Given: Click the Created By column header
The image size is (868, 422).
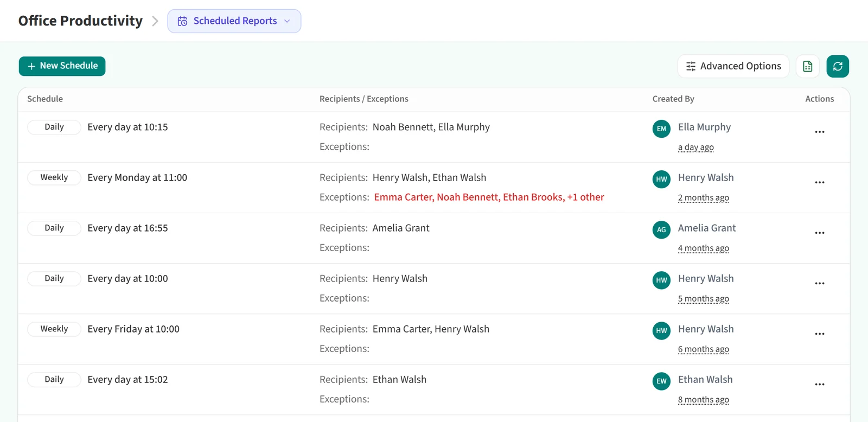Looking at the screenshot, I should 673,99.
